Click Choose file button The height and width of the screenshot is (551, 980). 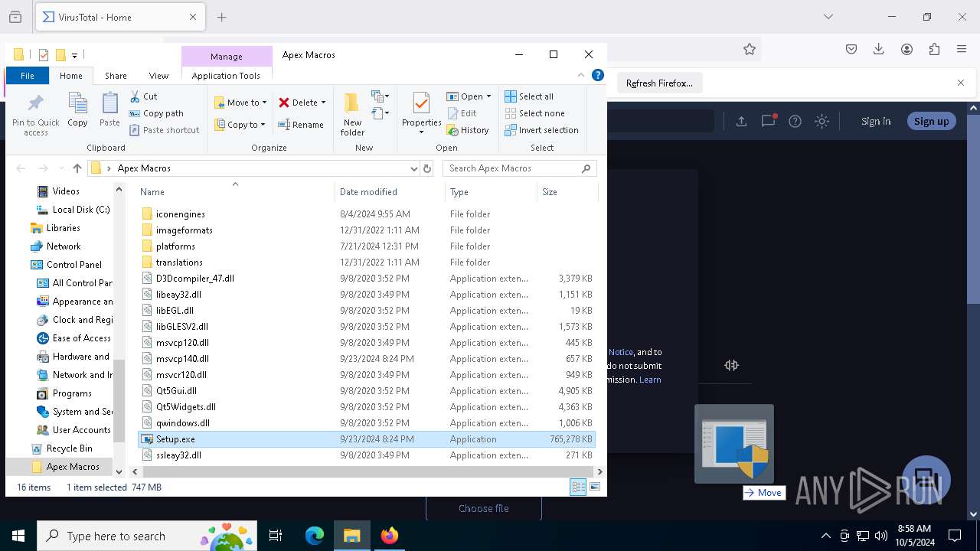coord(484,508)
